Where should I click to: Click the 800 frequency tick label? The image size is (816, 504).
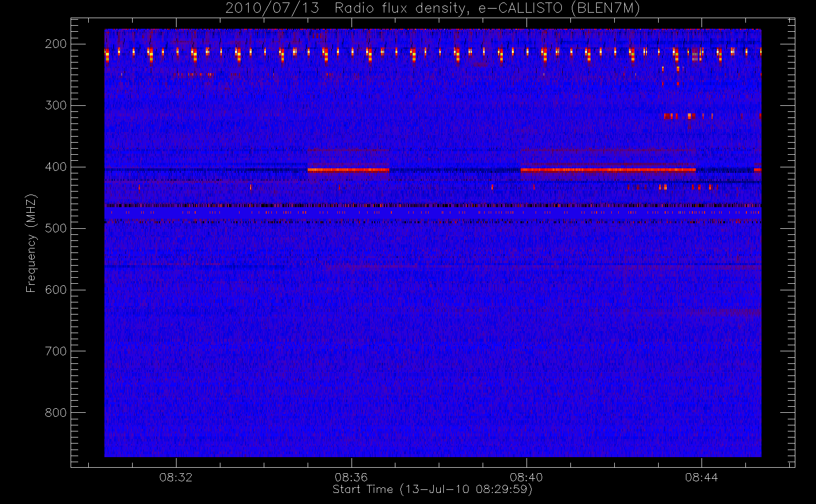click(x=56, y=413)
